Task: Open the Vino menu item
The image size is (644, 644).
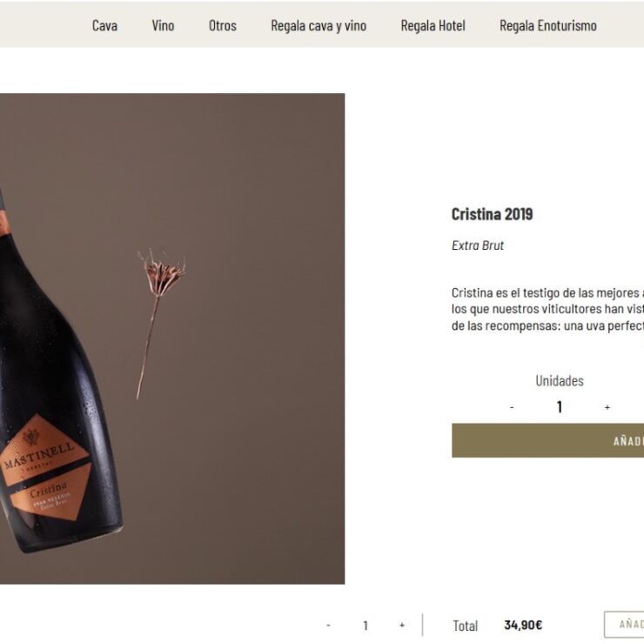Action: tap(163, 25)
